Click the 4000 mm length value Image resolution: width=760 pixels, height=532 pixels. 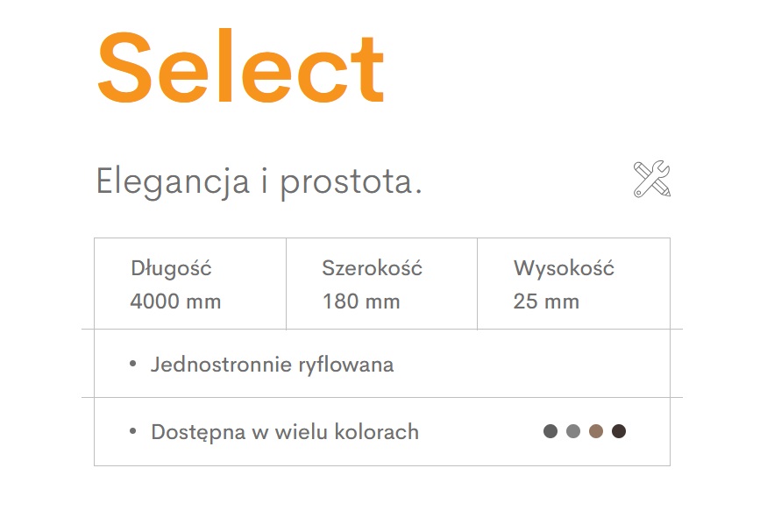point(175,301)
